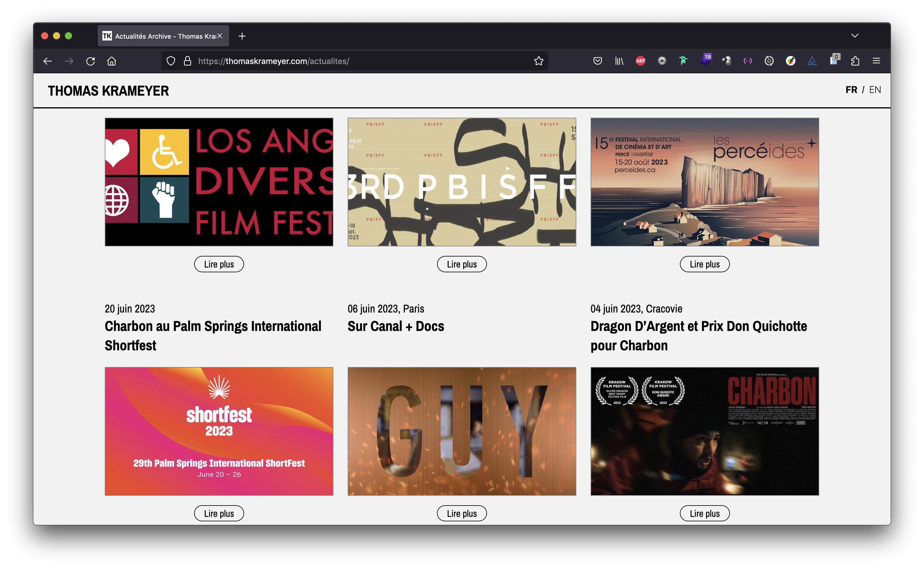The height and width of the screenshot is (569, 924).
Task: Switch language to EN
Action: click(875, 90)
